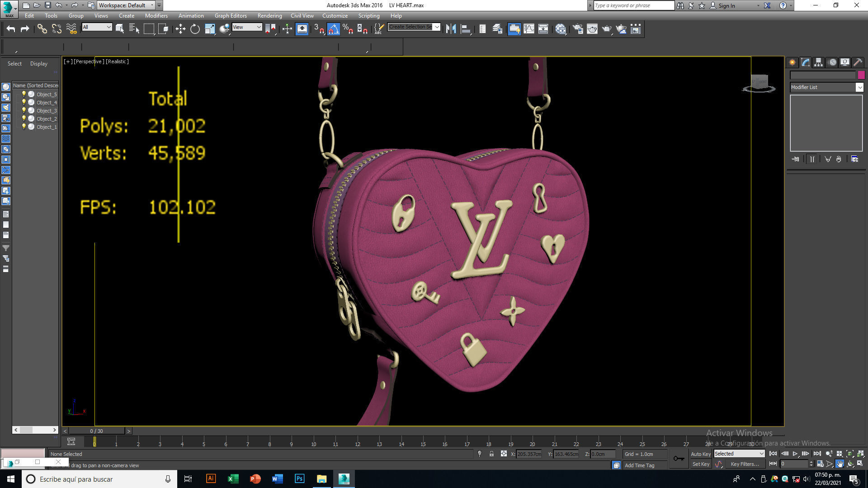Screen dimensions: 868x488
Task: Expand the Create Selection Set dropdown
Action: [437, 27]
